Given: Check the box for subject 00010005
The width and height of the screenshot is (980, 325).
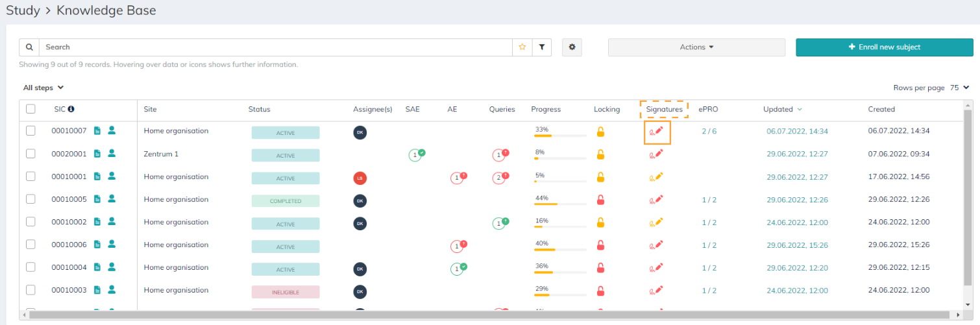Looking at the screenshot, I should click(x=31, y=199).
